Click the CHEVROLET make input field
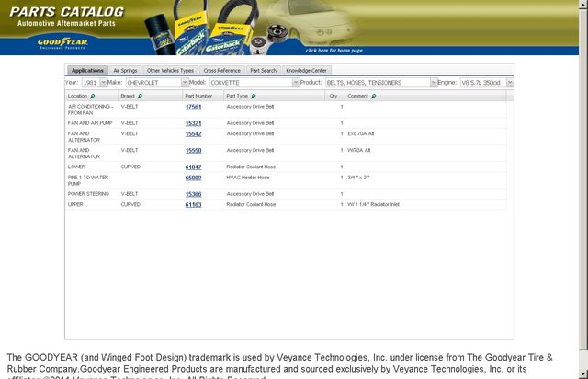 click(153, 82)
